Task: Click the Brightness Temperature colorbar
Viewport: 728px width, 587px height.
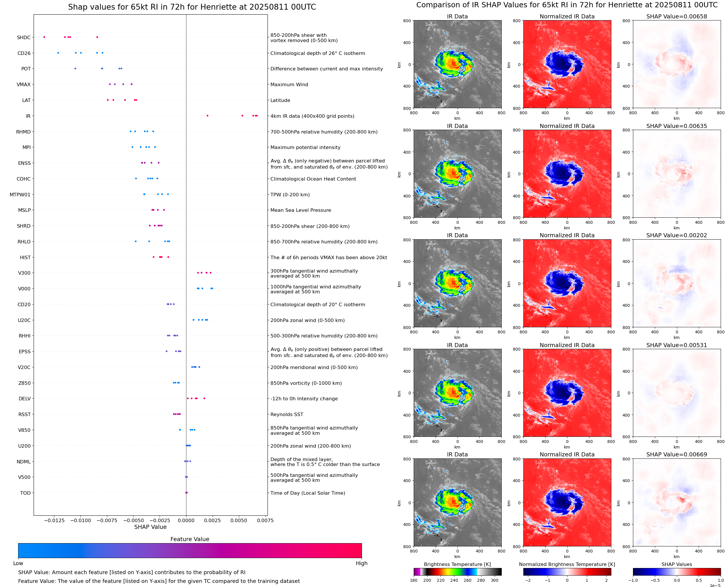Action: coord(457,572)
